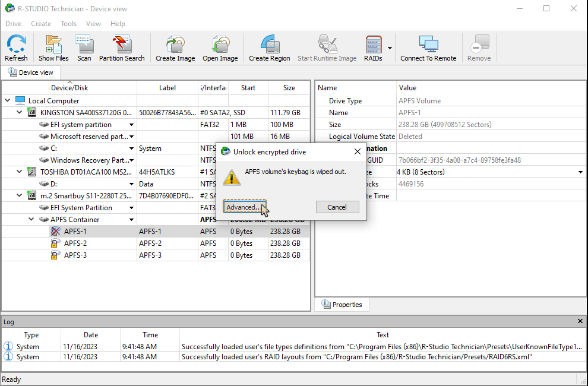Screen dimensions: 588x386
Task: Click the APFS-1 deleted volume icon
Action: [x=55, y=231]
